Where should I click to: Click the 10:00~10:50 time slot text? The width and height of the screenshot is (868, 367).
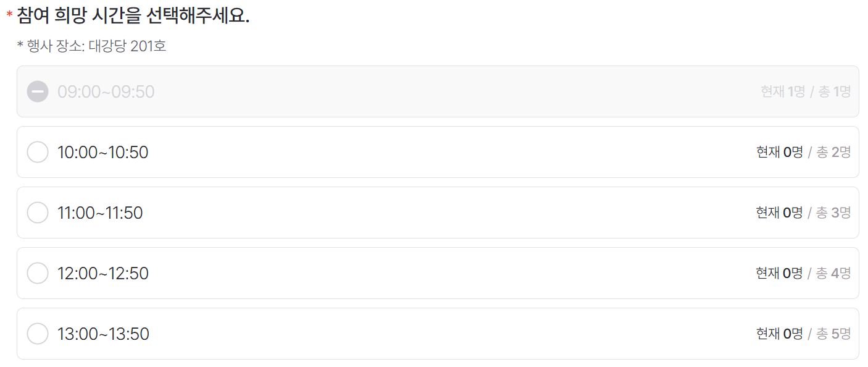tap(102, 152)
